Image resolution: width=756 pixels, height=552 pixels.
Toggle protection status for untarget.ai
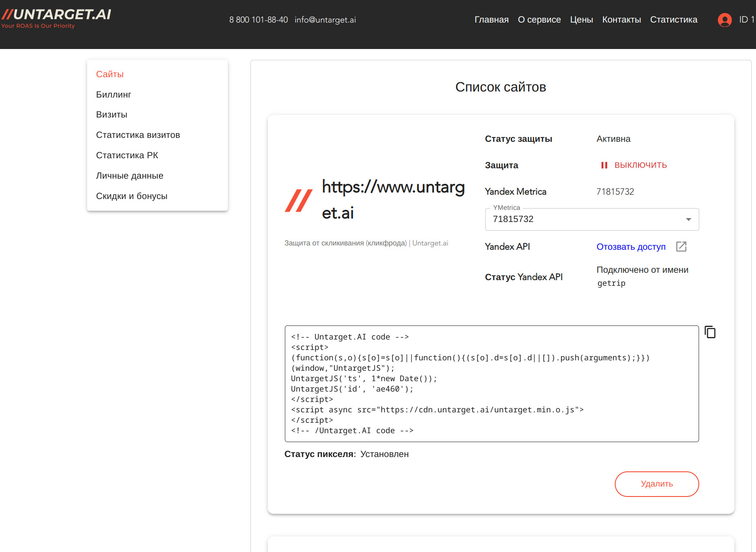tap(641, 165)
